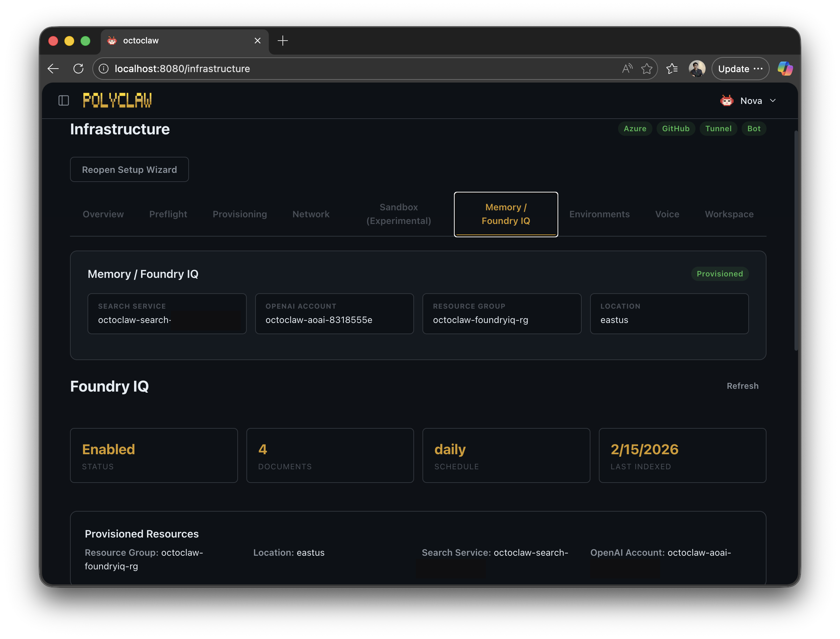The height and width of the screenshot is (639, 840).
Task: Click the Reopen Setup Wizard button
Action: click(x=129, y=169)
